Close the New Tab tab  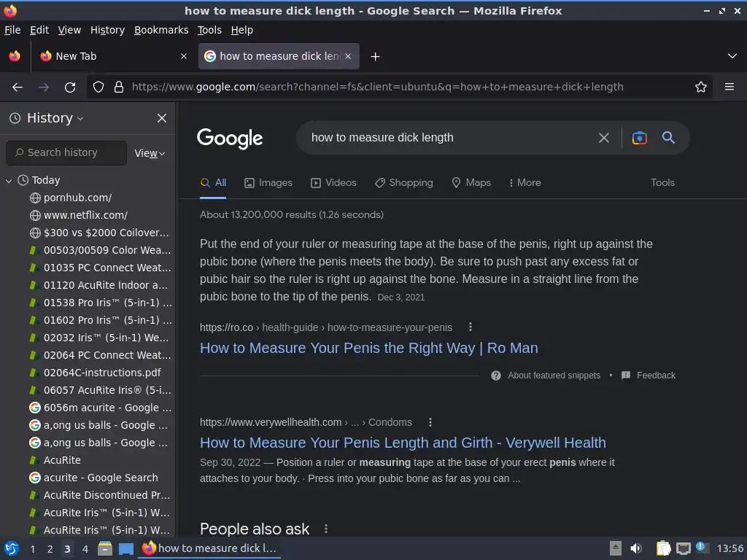click(183, 56)
